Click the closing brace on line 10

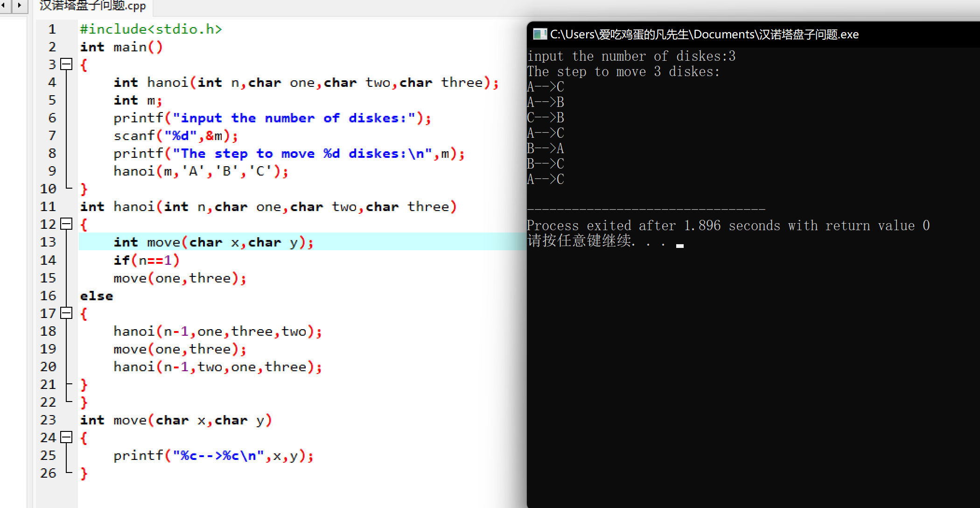[84, 189]
